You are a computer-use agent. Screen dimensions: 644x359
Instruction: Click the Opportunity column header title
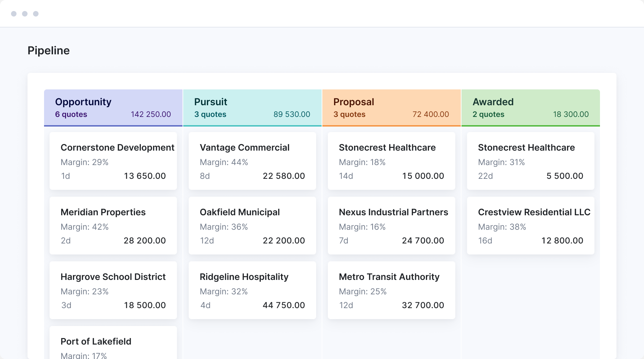[x=83, y=102]
